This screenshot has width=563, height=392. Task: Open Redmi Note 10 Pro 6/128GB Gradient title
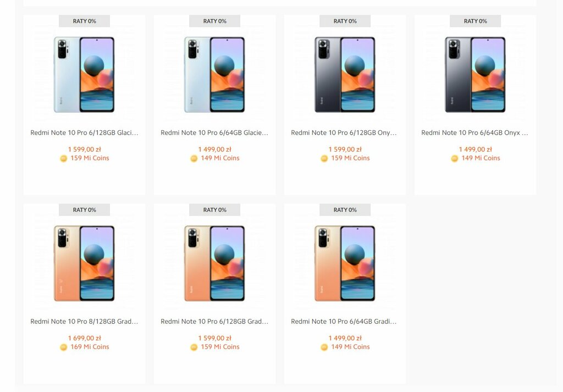pos(214,321)
